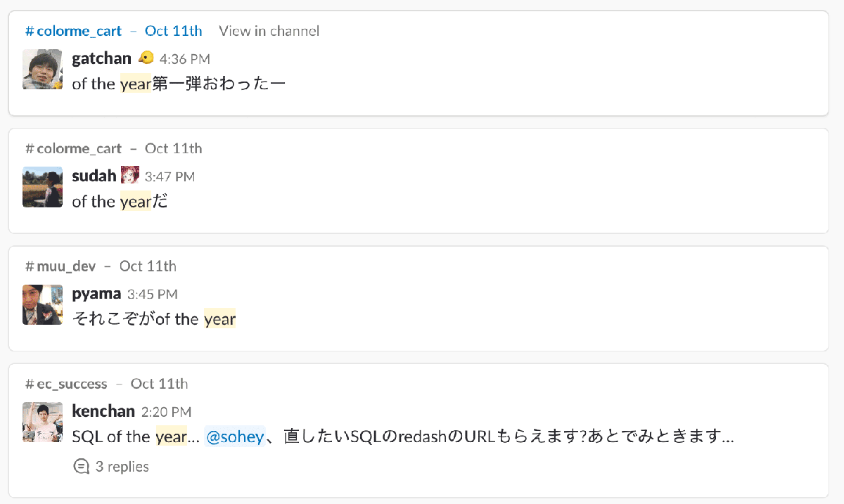Open sudah's profile avatar
844x504 pixels.
(43, 187)
